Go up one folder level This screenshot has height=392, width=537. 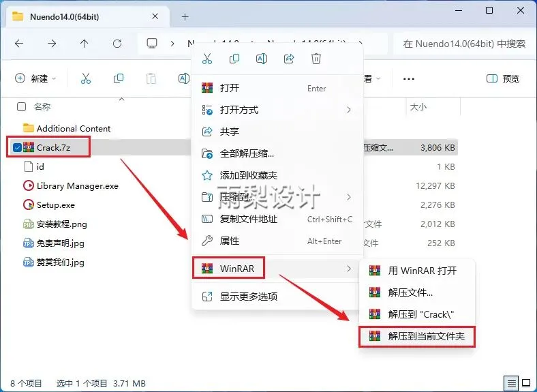point(84,44)
